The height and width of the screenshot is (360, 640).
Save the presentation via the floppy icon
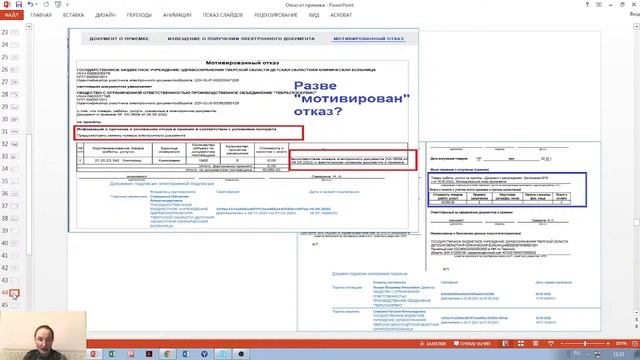coord(19,4)
